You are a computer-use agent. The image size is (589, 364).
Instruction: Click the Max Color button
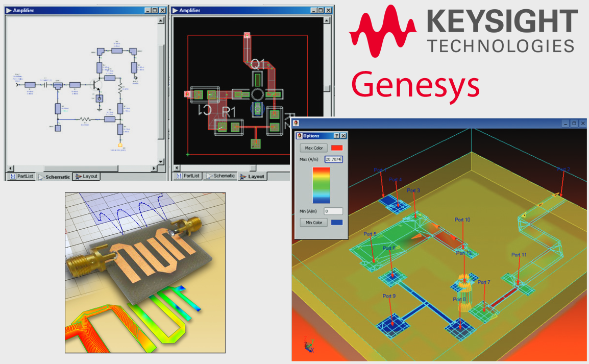coord(314,148)
